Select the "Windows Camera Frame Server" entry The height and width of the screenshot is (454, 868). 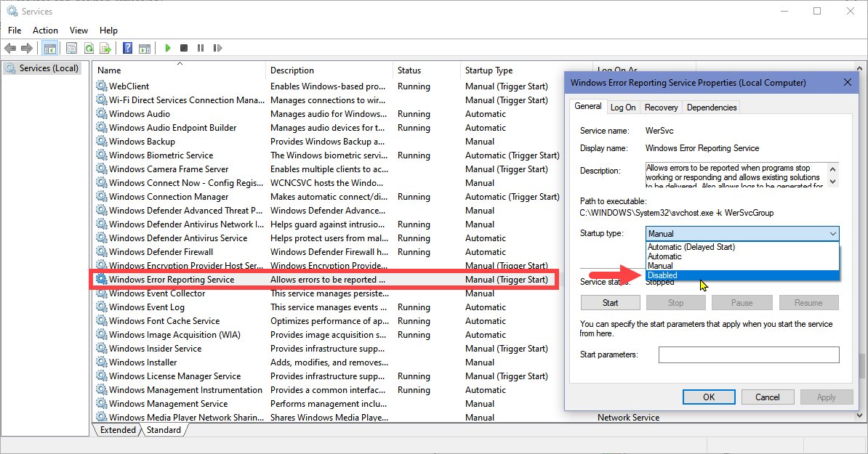pos(168,169)
